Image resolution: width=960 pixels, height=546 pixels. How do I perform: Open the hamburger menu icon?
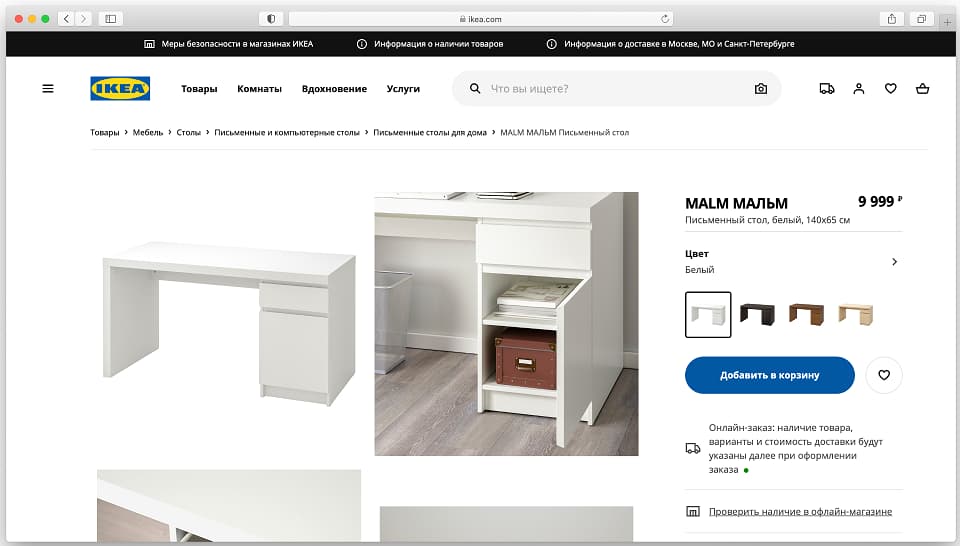(x=48, y=89)
